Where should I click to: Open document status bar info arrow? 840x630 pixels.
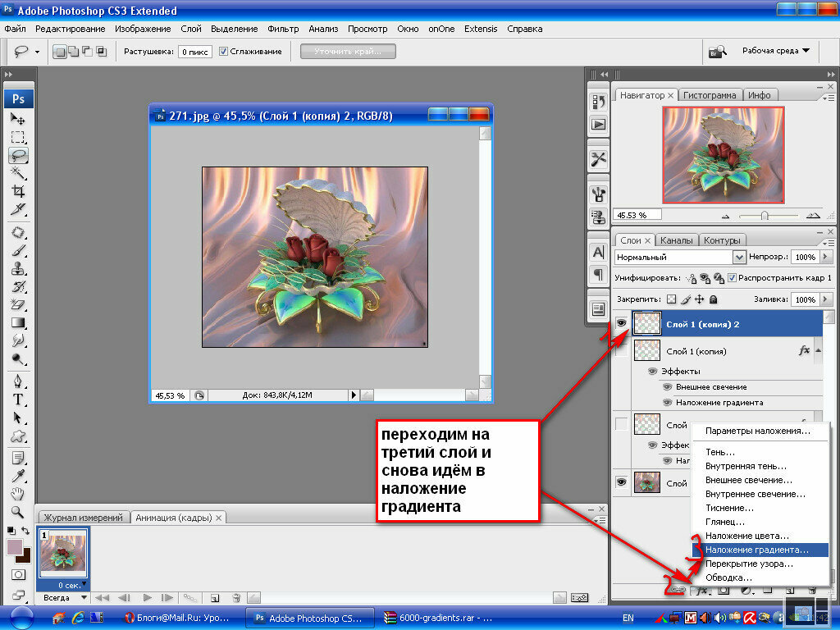353,395
